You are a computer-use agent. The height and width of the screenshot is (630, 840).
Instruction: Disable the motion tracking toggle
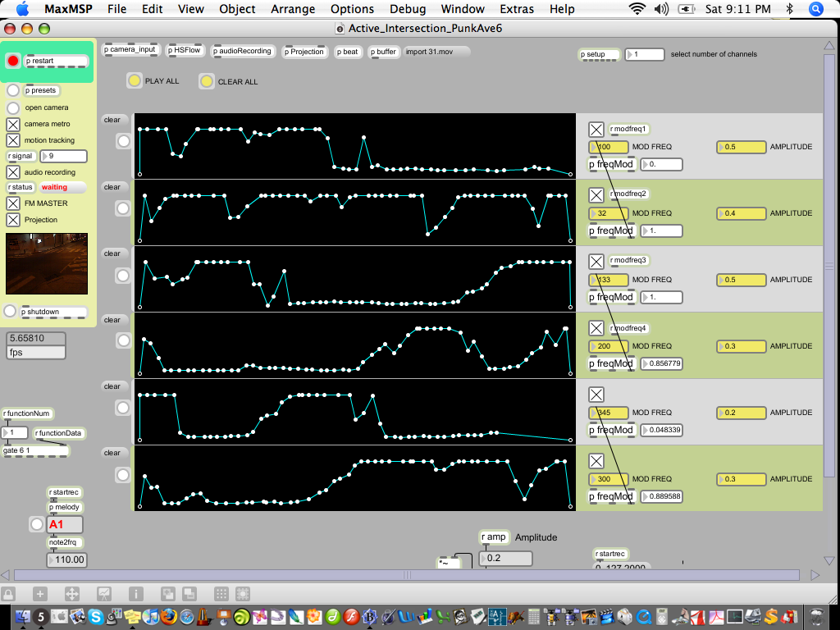pyautogui.click(x=13, y=140)
